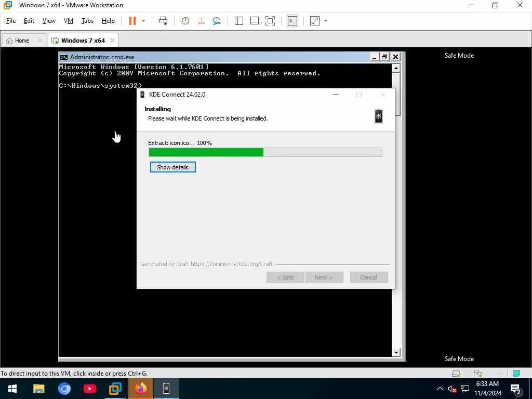Show hidden system tray icons
The width and height of the screenshot is (532, 399).
tap(440, 389)
